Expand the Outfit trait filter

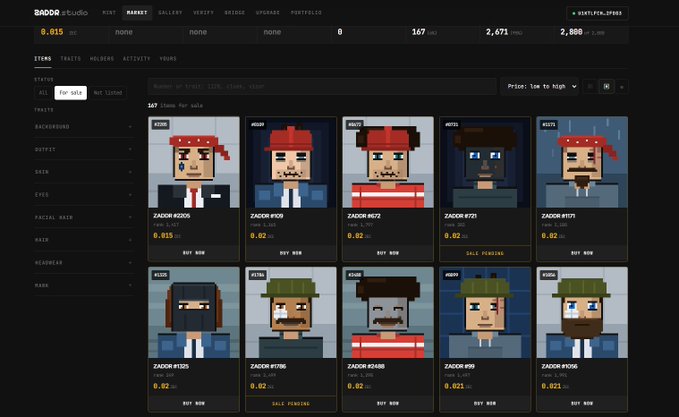(84, 149)
